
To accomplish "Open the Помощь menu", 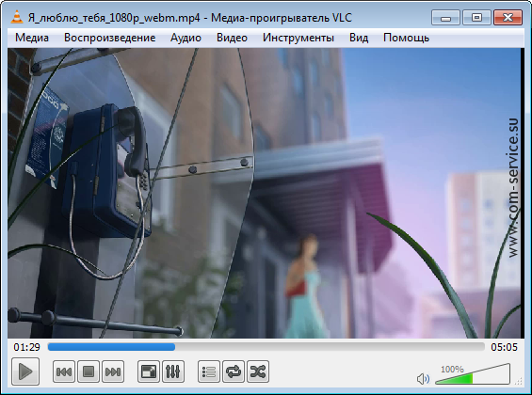I will coord(406,38).
